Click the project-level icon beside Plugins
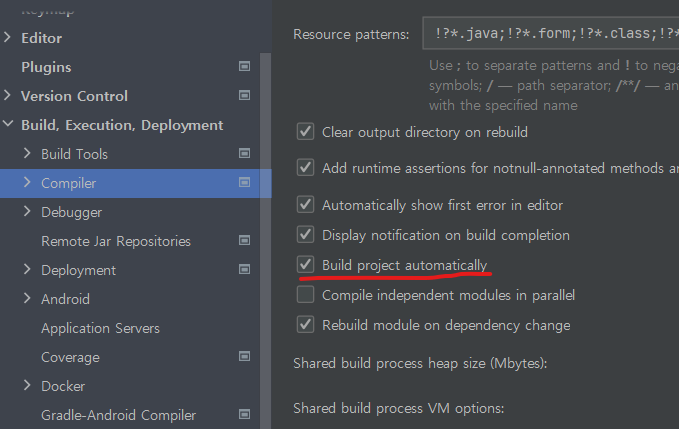This screenshot has width=679, height=429. (244, 66)
